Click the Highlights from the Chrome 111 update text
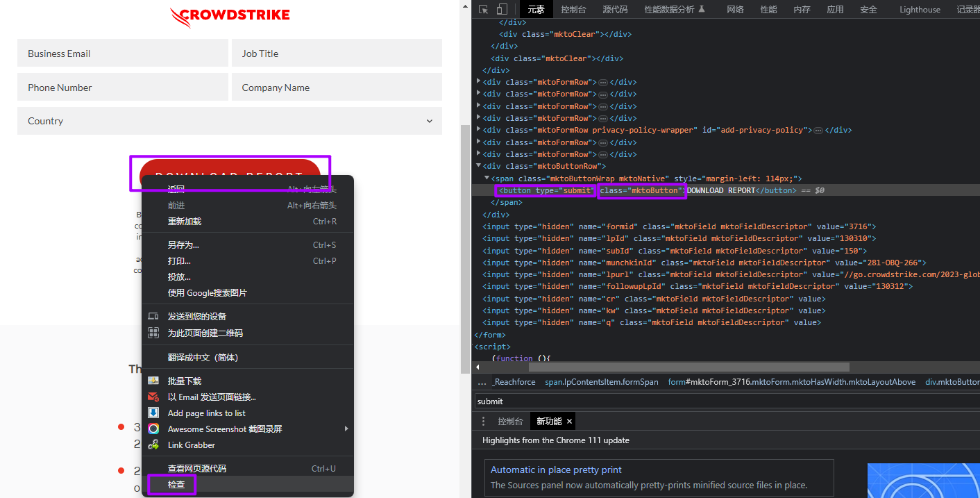The width and height of the screenshot is (980, 498). 556,440
